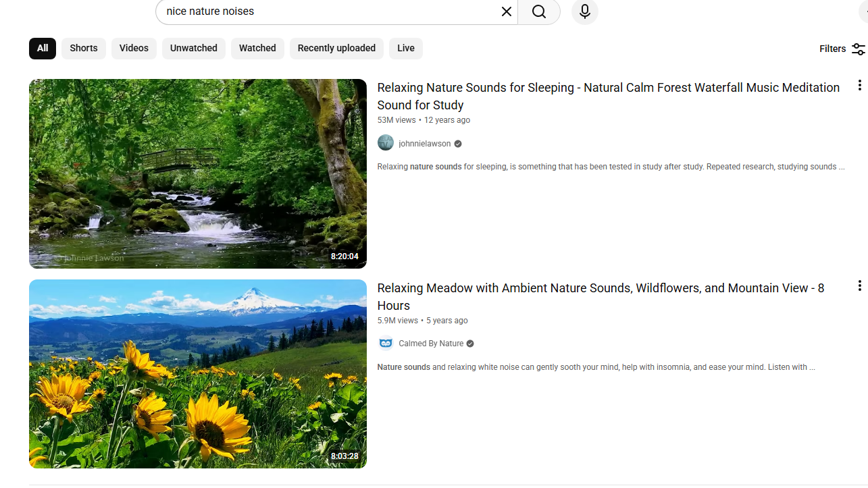This screenshot has width=868, height=488.
Task: Play the forest waterfall video thumbnail
Action: point(198,173)
